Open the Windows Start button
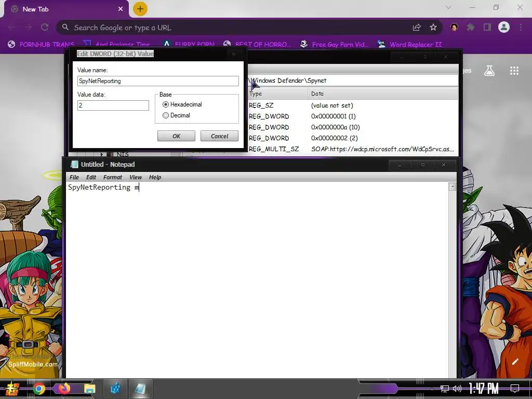The height and width of the screenshot is (399, 532). 12,389
